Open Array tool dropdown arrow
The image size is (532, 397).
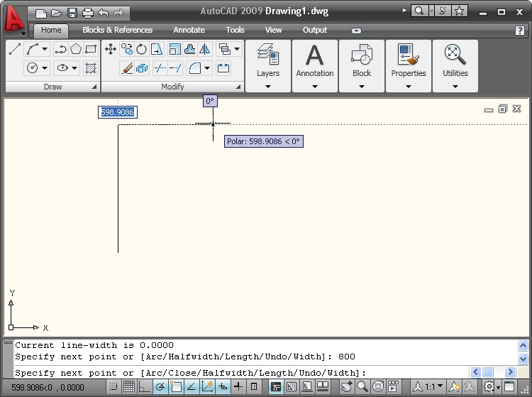tap(237, 49)
